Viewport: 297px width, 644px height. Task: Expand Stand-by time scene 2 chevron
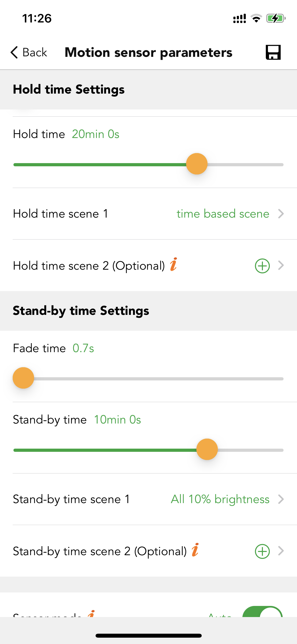[x=281, y=551]
